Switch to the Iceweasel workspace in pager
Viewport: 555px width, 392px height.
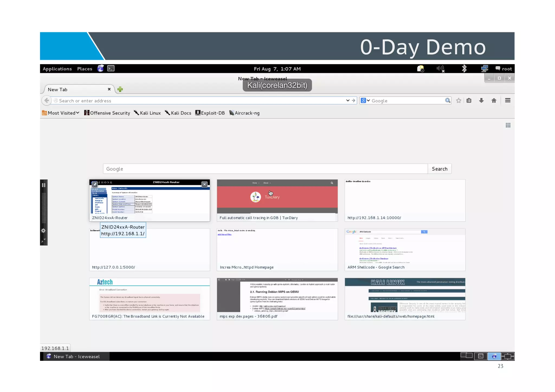[x=494, y=356]
